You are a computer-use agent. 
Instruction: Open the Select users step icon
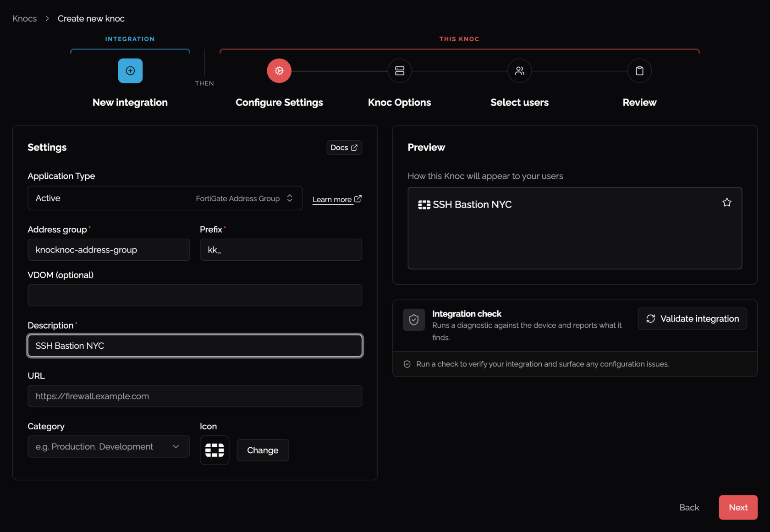tap(519, 71)
